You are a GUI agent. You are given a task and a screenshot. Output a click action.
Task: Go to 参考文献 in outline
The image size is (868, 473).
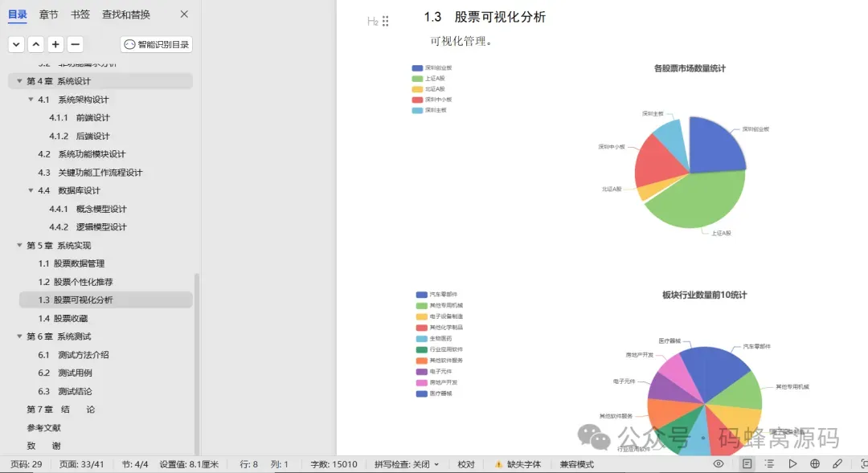pos(43,428)
